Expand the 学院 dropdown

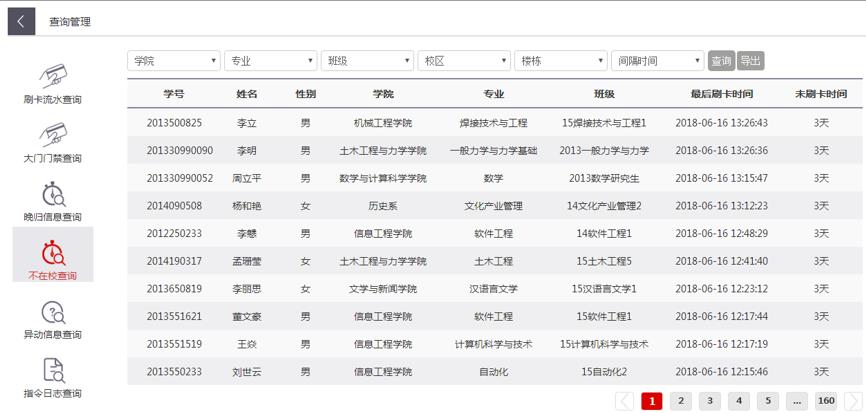click(x=174, y=61)
